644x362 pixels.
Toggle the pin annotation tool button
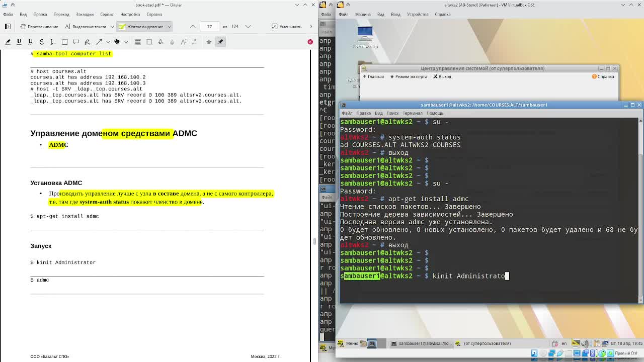click(220, 42)
